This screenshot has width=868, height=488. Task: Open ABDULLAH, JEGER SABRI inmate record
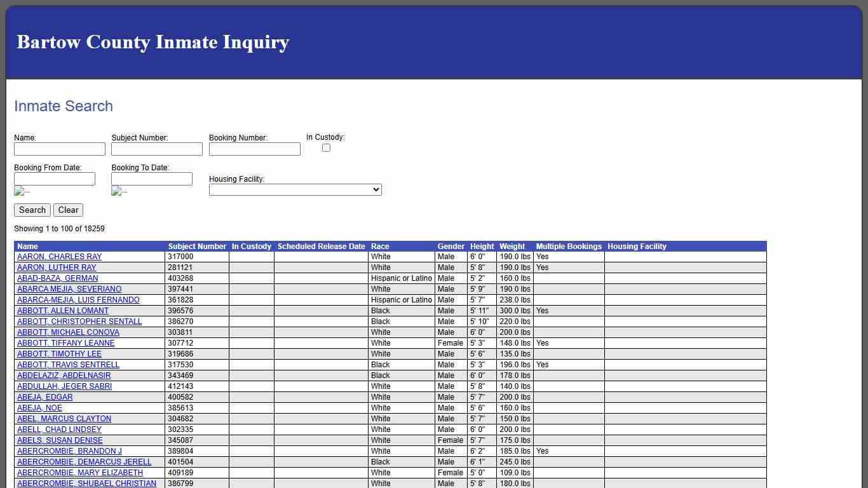click(64, 386)
